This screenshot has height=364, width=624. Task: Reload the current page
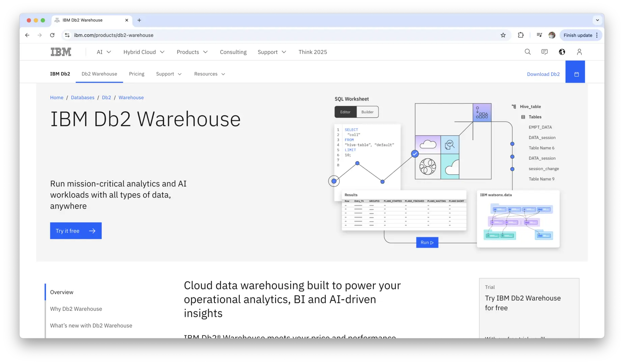pos(52,35)
